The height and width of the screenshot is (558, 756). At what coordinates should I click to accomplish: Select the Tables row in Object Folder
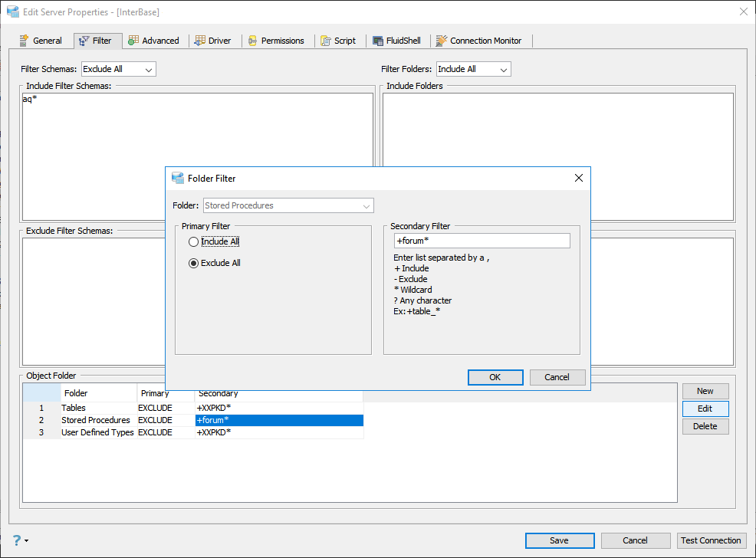click(x=193, y=408)
